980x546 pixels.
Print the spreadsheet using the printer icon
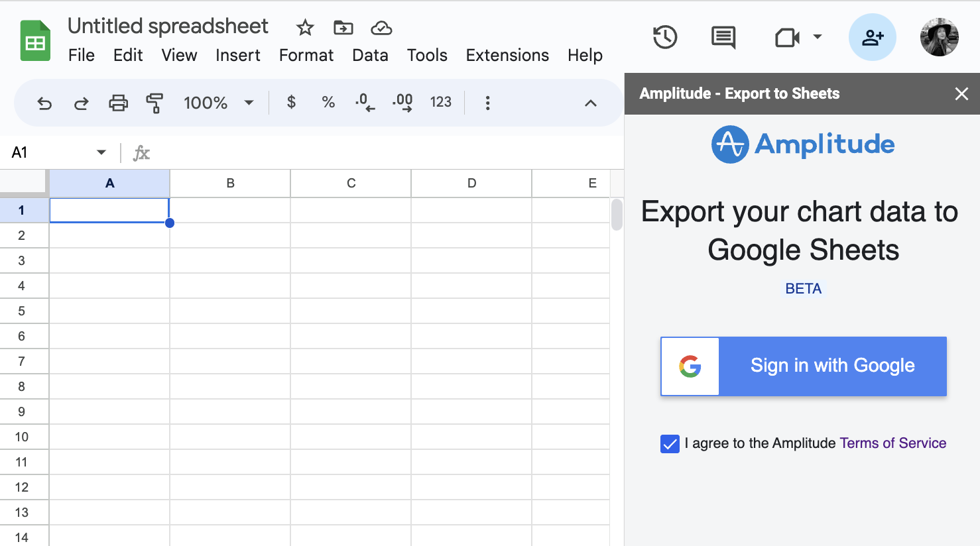coord(118,103)
